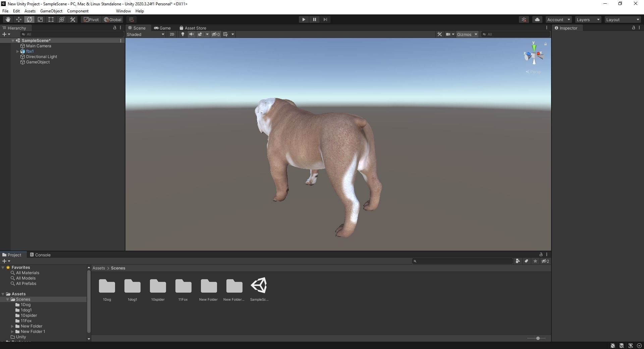Open Collab services icon
644x349 pixels.
click(x=524, y=19)
